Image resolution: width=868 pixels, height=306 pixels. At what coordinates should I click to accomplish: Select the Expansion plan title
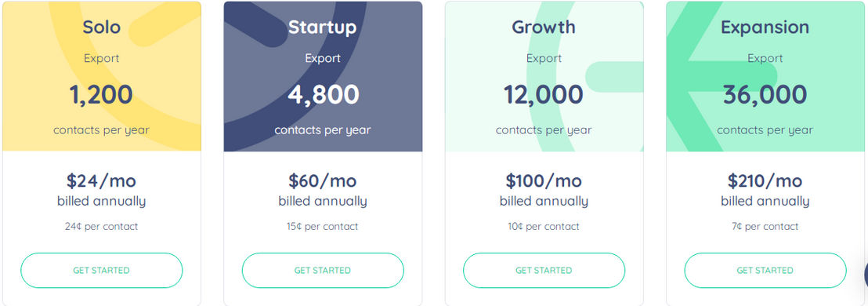(765, 27)
